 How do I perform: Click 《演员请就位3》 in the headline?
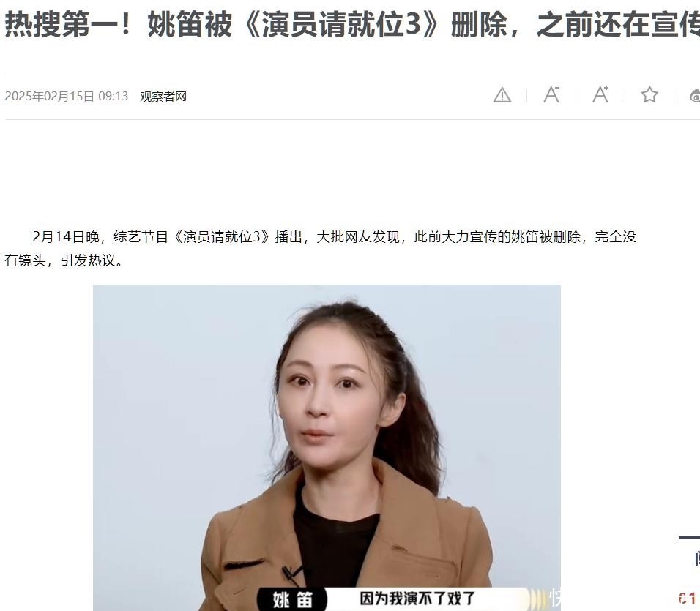coord(341,24)
